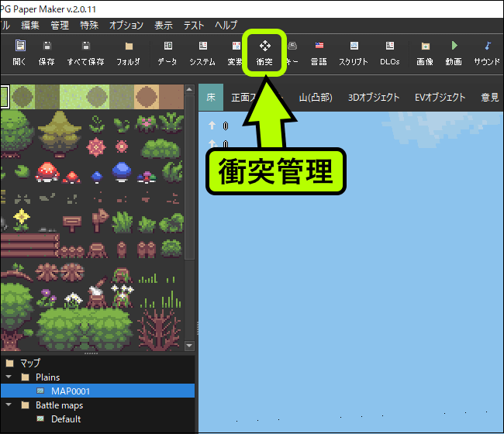Open the ヘルプ menu
This screenshot has height=434, width=504.
pyautogui.click(x=226, y=26)
